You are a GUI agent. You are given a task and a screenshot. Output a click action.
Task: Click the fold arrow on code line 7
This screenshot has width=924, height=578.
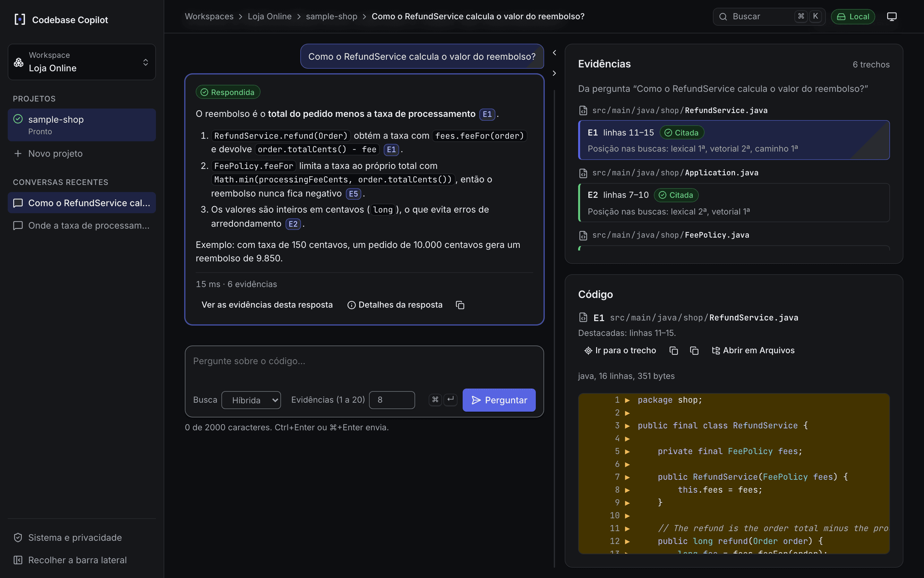click(x=627, y=477)
